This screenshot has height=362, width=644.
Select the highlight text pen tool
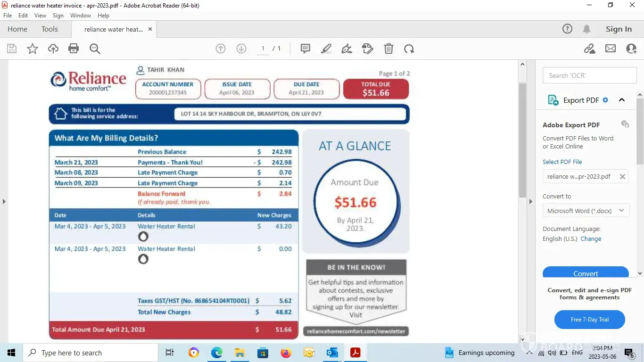click(326, 49)
